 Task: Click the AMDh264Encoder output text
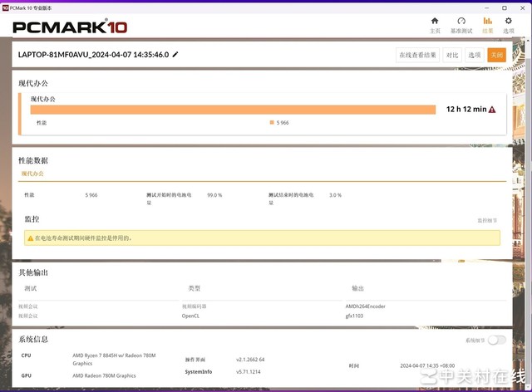point(366,306)
